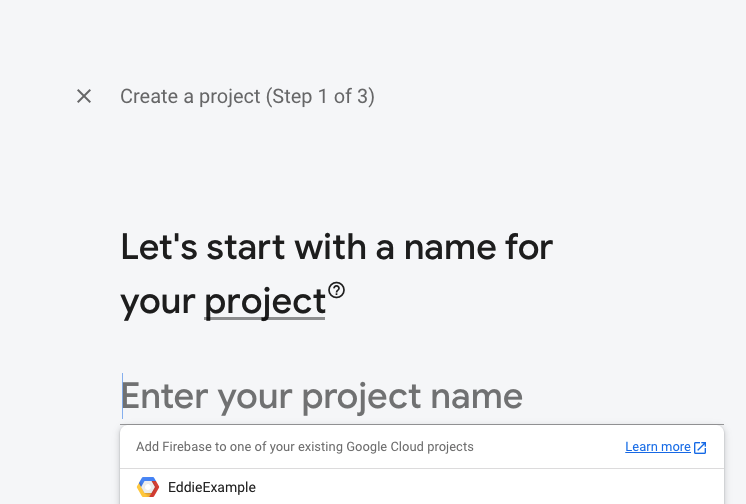Click the placeholder word "name" in the input
The height and width of the screenshot is (504, 746).
coord(476,397)
